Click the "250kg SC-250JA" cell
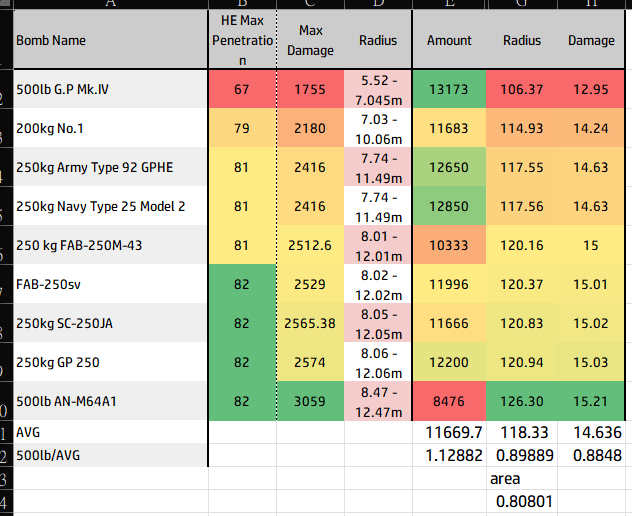The image size is (632, 516). coord(110,323)
